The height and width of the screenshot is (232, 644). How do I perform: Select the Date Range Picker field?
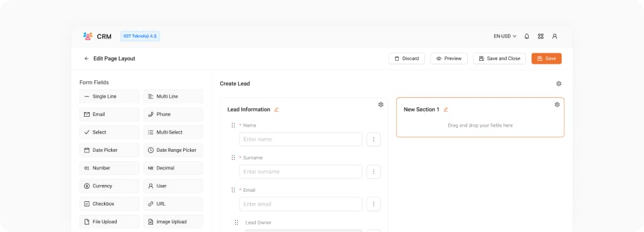[x=173, y=150]
